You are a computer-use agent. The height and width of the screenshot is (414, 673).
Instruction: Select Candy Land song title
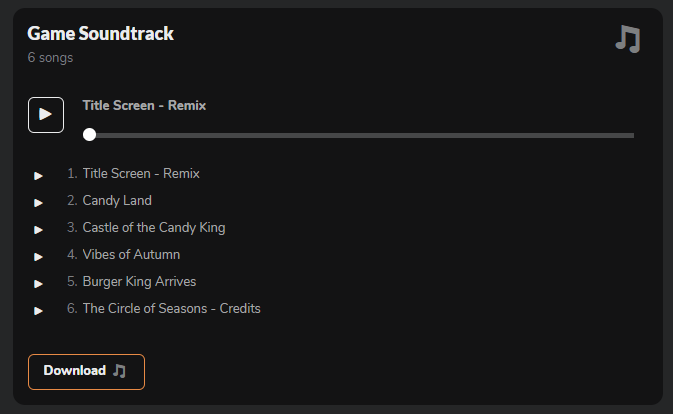point(117,200)
